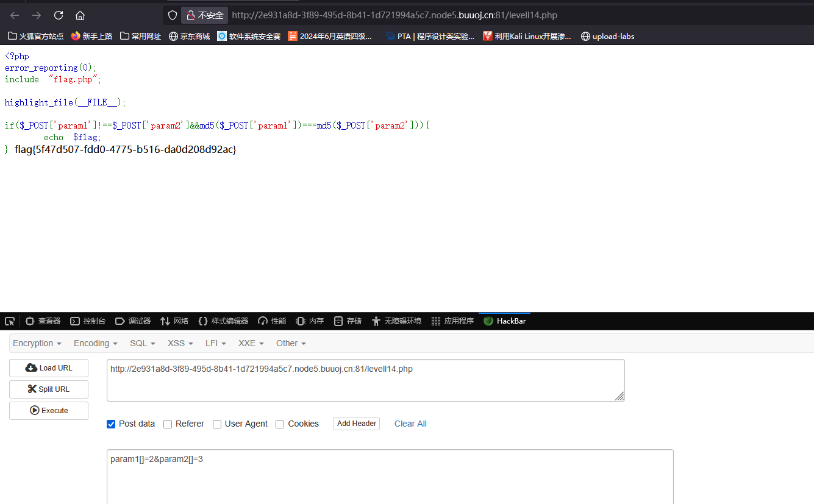The image size is (814, 504).
Task: Switch to the 性能 performance tab
Action: (x=272, y=321)
